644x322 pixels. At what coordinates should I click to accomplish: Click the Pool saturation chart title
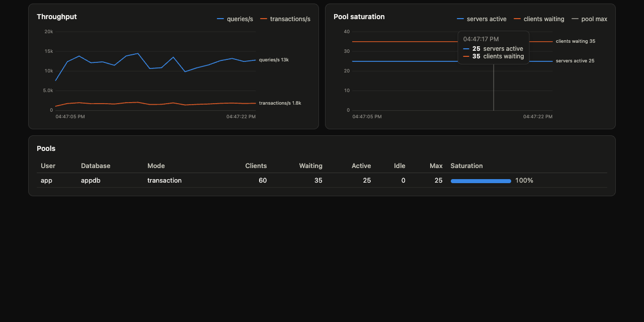coord(359,17)
